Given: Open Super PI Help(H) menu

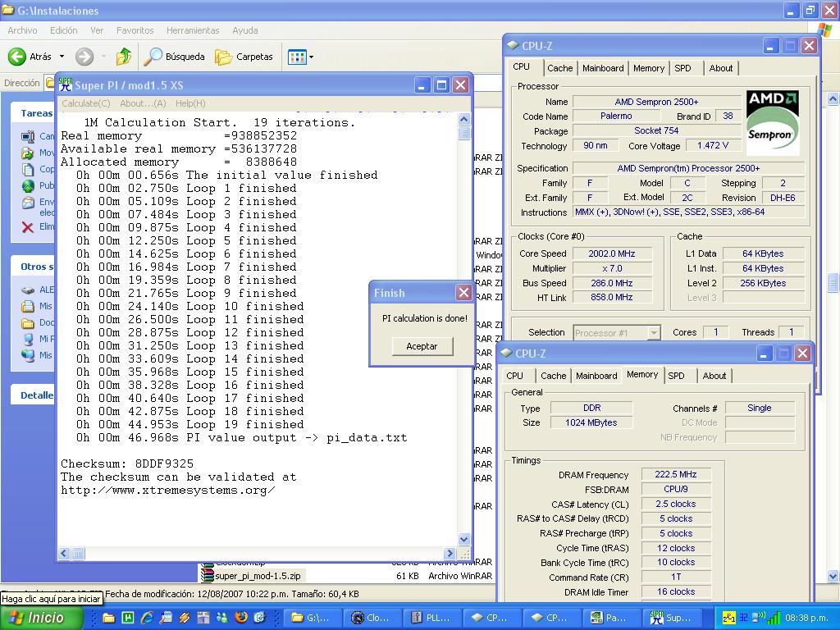Looking at the screenshot, I should tap(190, 103).
